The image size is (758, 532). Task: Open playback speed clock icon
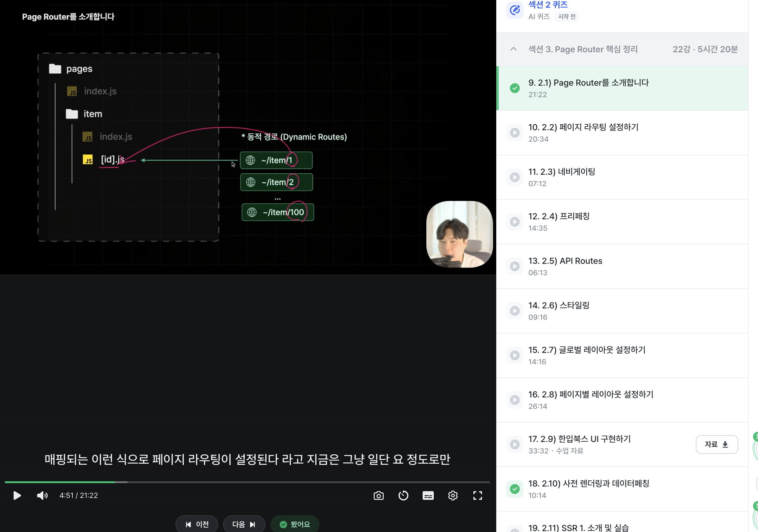[403, 496]
